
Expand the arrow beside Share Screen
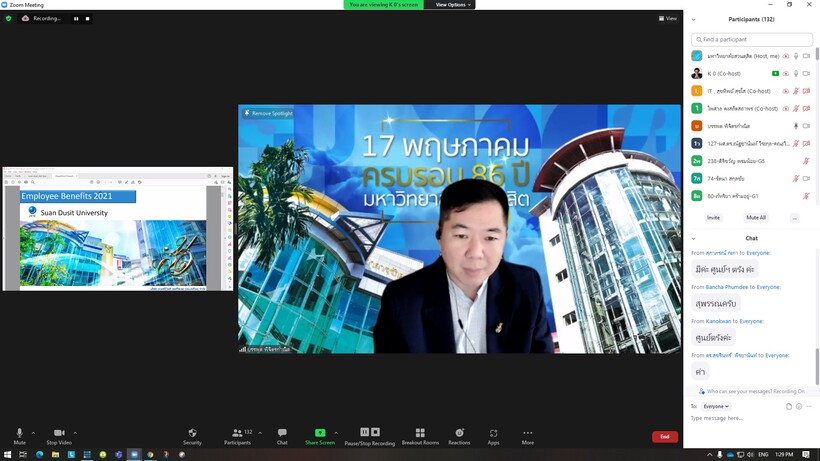(x=336, y=433)
